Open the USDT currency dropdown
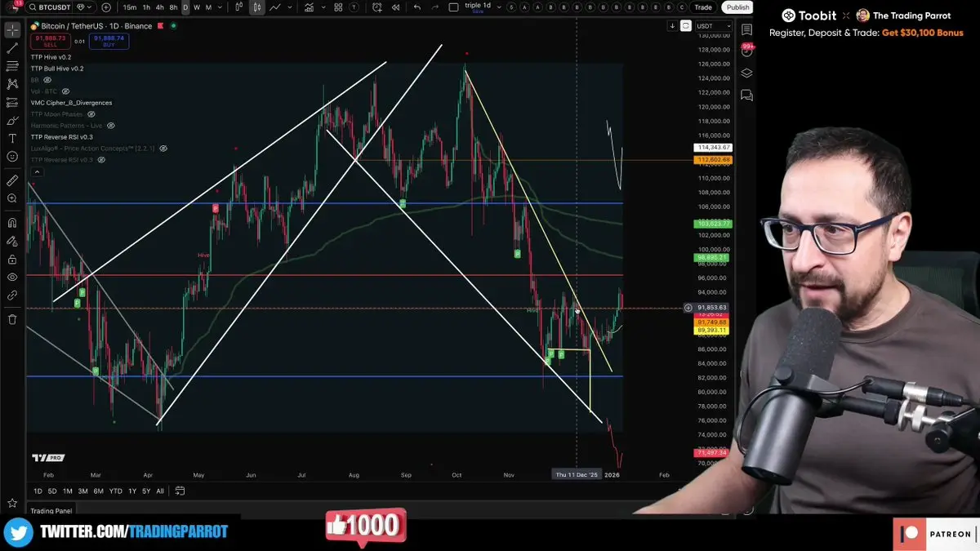The width and height of the screenshot is (980, 551). click(x=715, y=26)
